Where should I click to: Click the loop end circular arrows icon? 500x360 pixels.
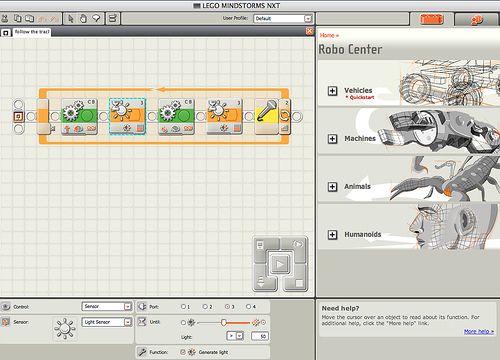pos(285,116)
